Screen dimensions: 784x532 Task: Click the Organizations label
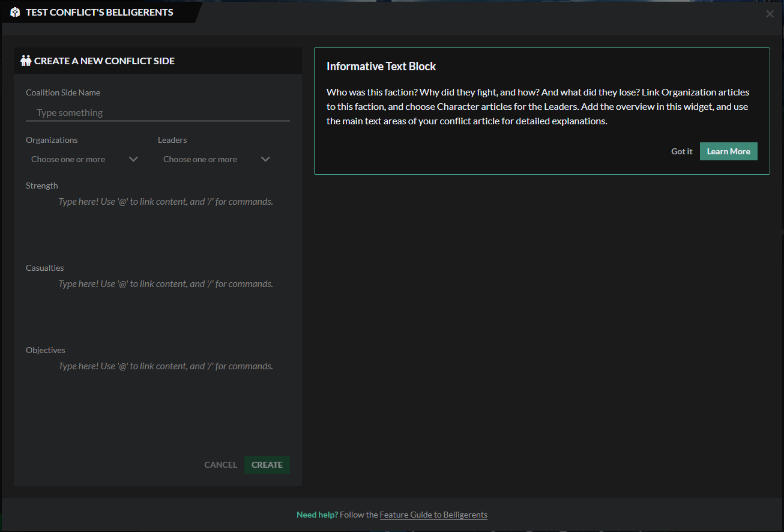[52, 140]
